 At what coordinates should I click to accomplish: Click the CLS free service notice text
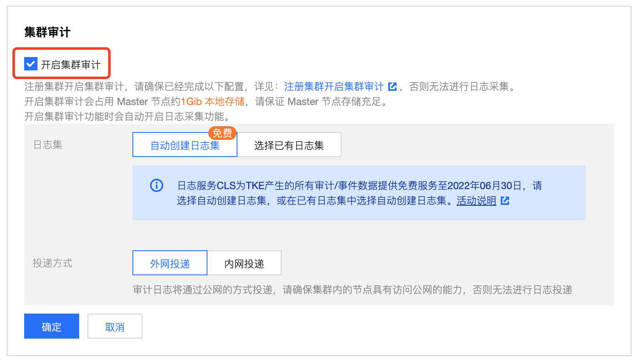(x=358, y=186)
